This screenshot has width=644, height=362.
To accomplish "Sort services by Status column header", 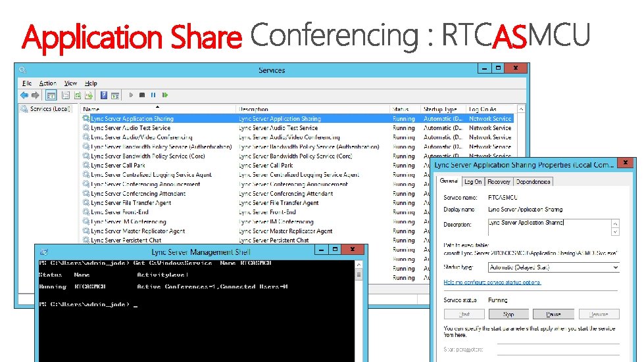I will (x=405, y=109).
